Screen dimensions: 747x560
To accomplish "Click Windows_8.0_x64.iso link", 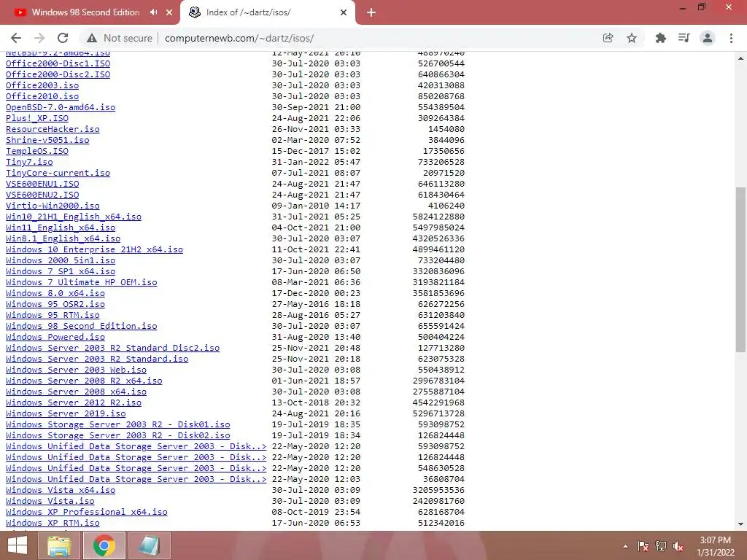I will pyautogui.click(x=55, y=293).
